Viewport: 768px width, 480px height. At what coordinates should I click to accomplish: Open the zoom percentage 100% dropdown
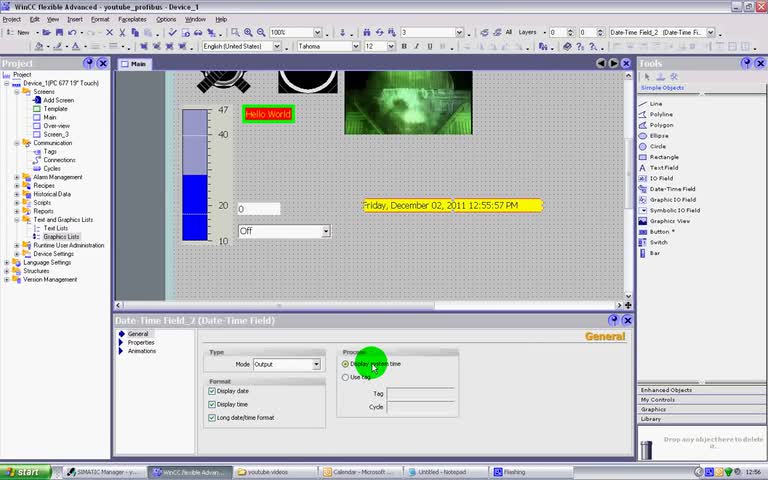point(317,32)
